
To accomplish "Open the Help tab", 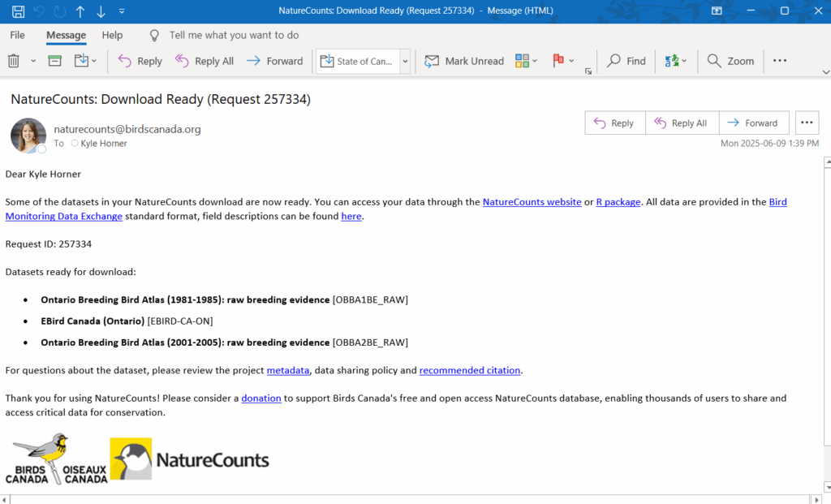I will pos(112,35).
